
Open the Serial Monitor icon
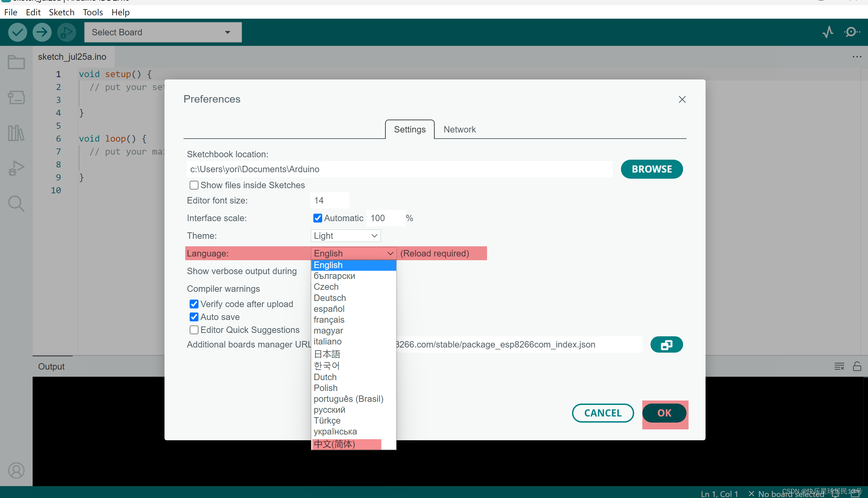pyautogui.click(x=852, y=32)
